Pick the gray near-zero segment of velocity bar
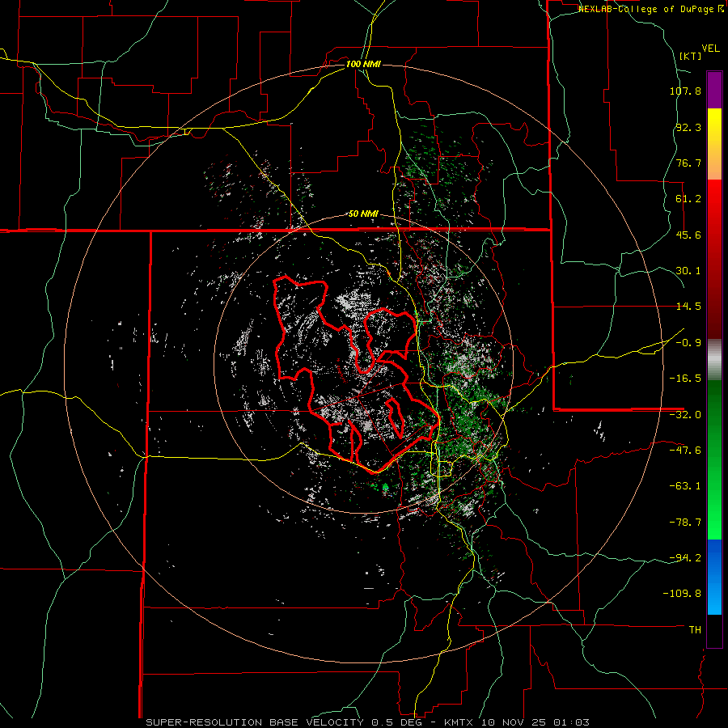Image resolution: width=728 pixels, height=728 pixels. pos(714,360)
